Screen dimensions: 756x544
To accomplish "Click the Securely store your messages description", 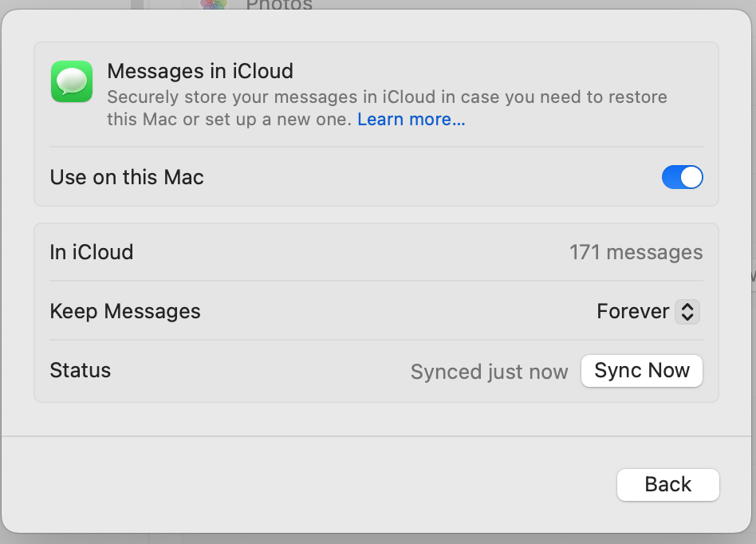I will (x=387, y=98).
